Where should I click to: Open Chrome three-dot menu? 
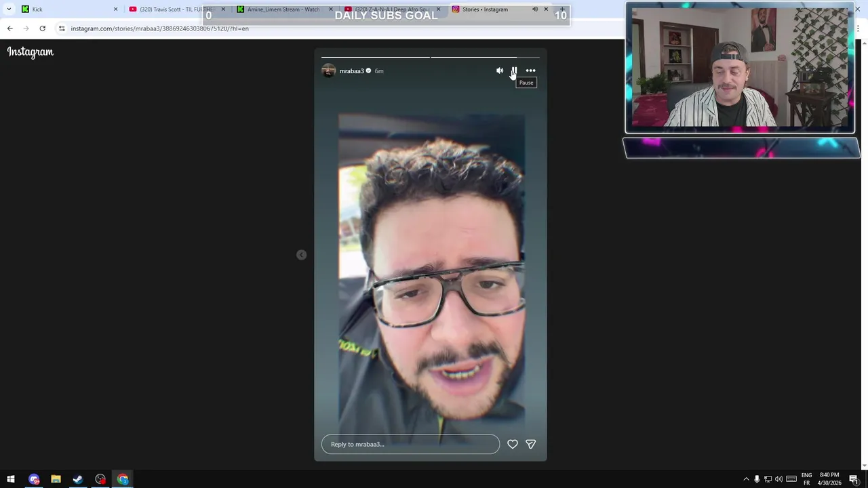(x=858, y=28)
